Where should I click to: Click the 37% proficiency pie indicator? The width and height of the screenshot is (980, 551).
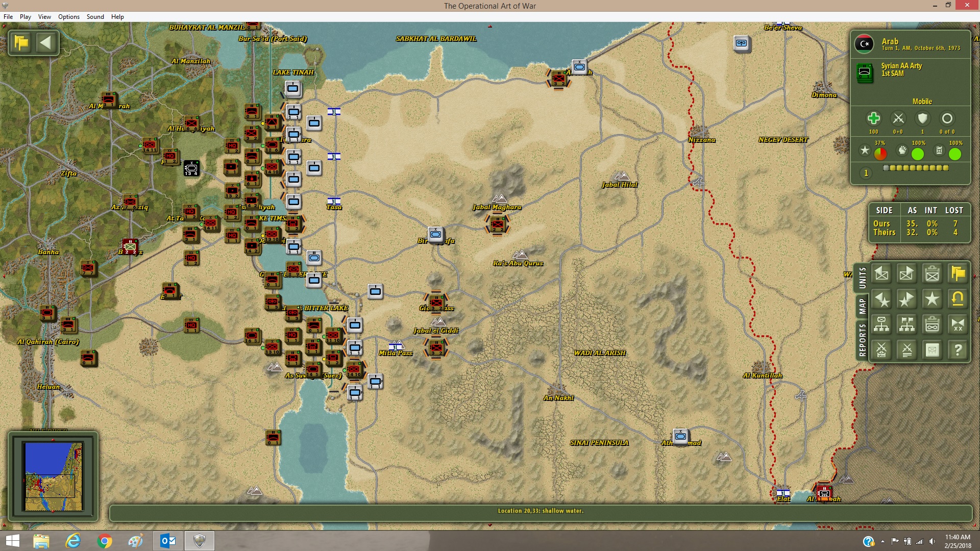pyautogui.click(x=880, y=154)
